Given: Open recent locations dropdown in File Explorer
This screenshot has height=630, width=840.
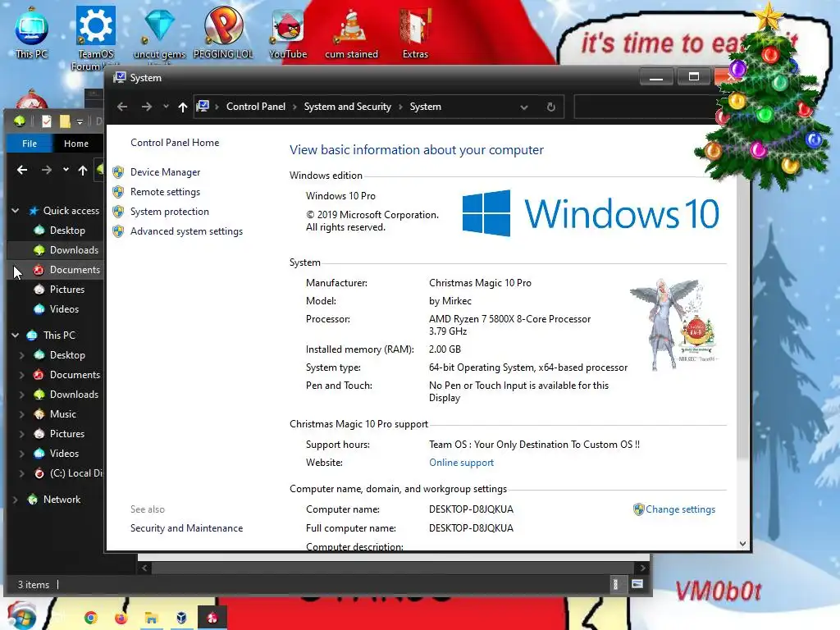Looking at the screenshot, I should click(66, 170).
